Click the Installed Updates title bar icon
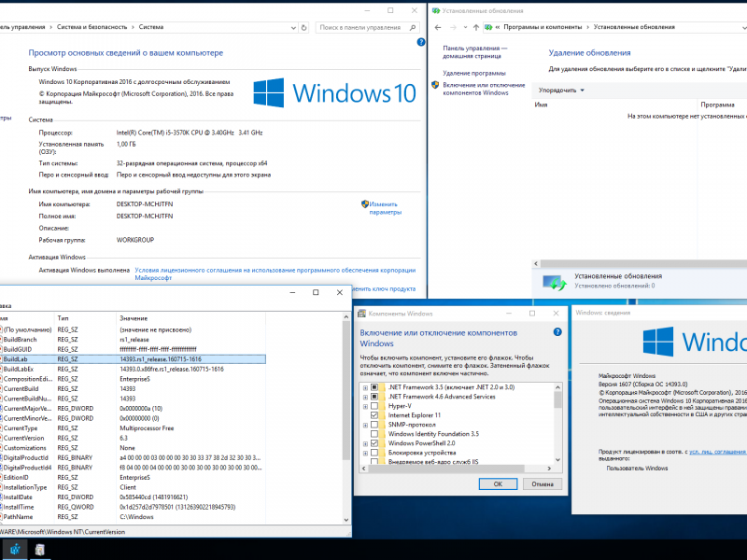Viewport: 747px width, 560px height. coord(435,10)
